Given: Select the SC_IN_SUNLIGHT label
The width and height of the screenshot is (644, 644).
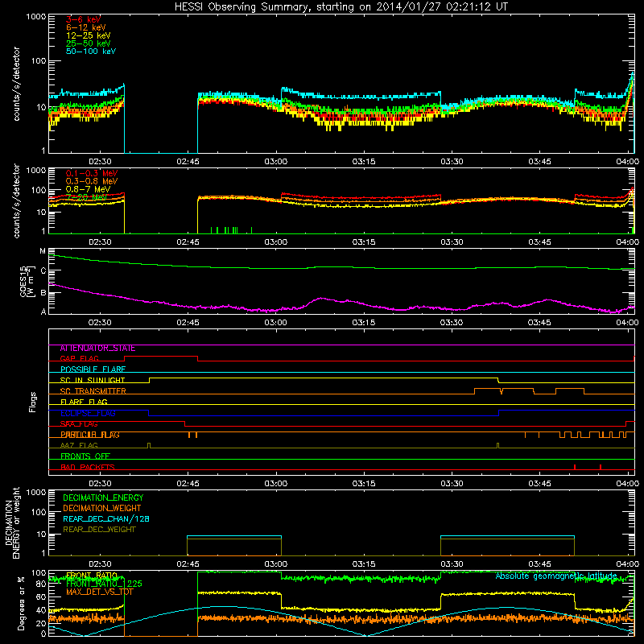Looking at the screenshot, I should pos(93,381).
